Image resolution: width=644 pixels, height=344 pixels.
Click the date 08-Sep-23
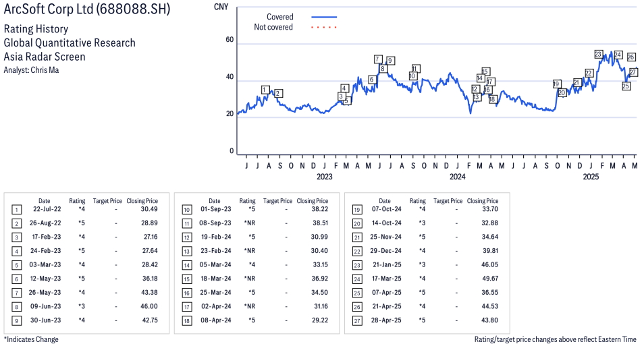[x=215, y=223]
